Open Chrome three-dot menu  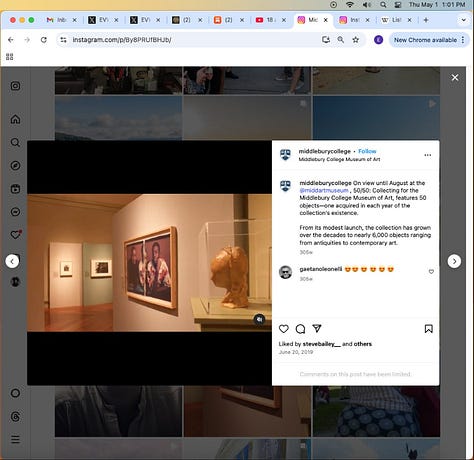tap(463, 40)
